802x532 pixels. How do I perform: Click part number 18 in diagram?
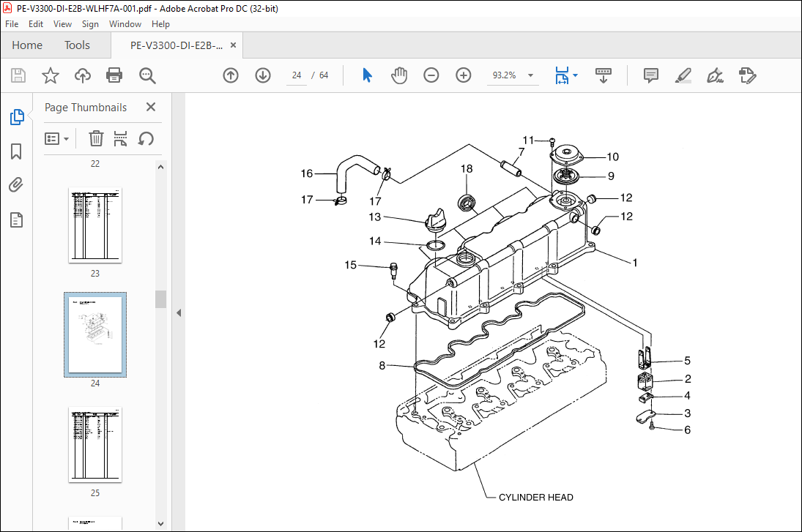tap(467, 168)
